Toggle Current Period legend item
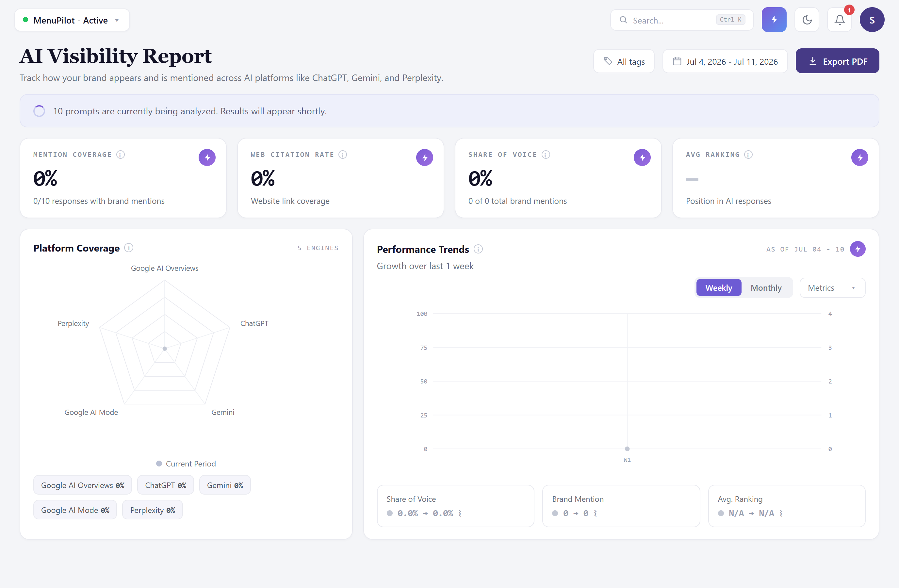Viewport: 899px width, 588px height. click(186, 463)
